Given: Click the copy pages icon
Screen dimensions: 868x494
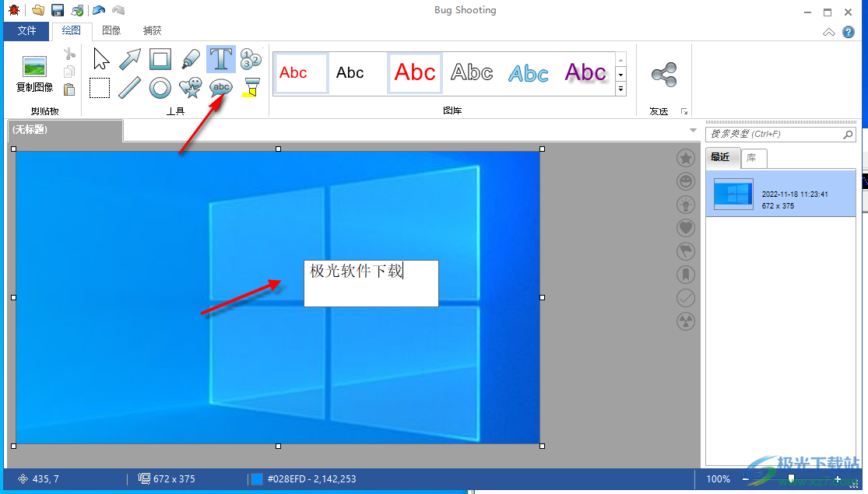Looking at the screenshot, I should tap(69, 72).
